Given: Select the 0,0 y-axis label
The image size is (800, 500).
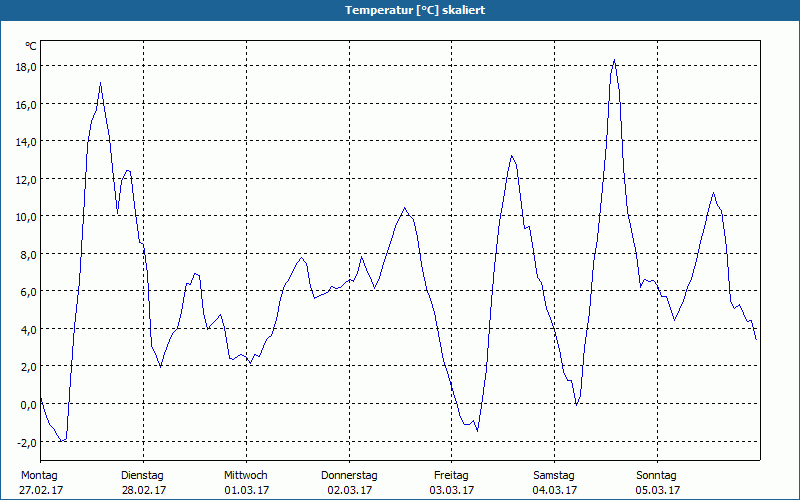Looking at the screenshot, I should click(29, 405).
